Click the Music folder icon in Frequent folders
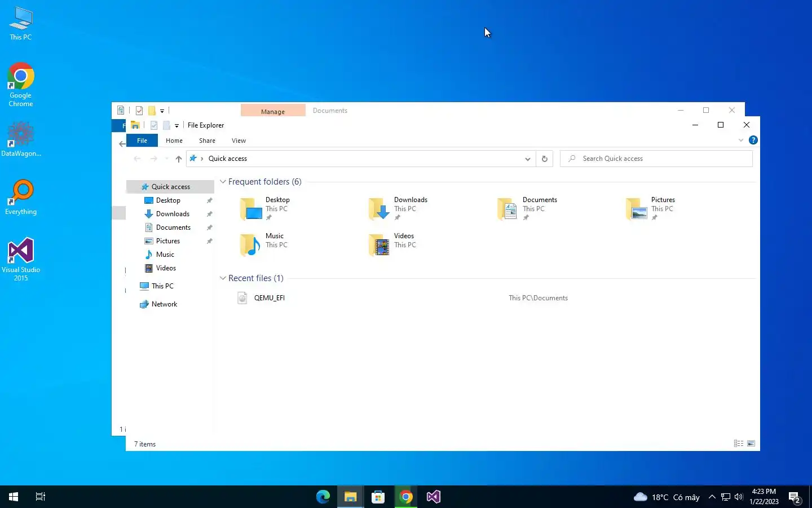 [x=251, y=245]
